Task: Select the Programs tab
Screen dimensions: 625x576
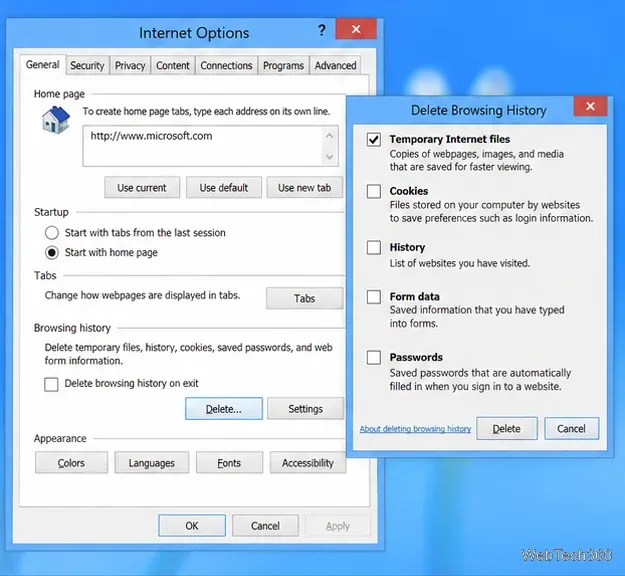Action: tap(283, 66)
